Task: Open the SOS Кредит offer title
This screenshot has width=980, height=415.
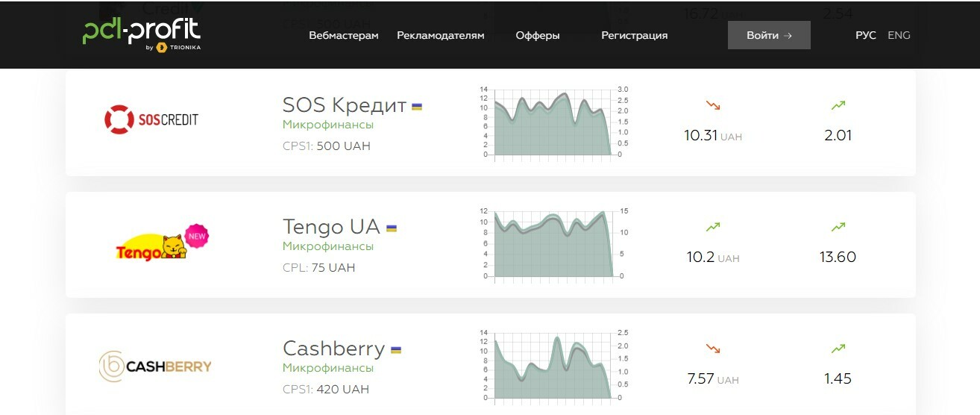Action: click(345, 104)
